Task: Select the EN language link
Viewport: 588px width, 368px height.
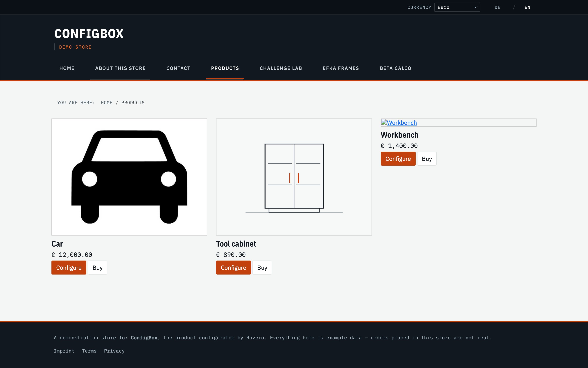Action: click(527, 7)
